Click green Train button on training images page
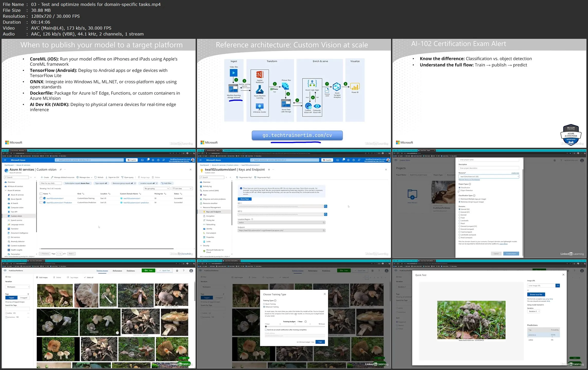588x370 pixels. point(148,270)
